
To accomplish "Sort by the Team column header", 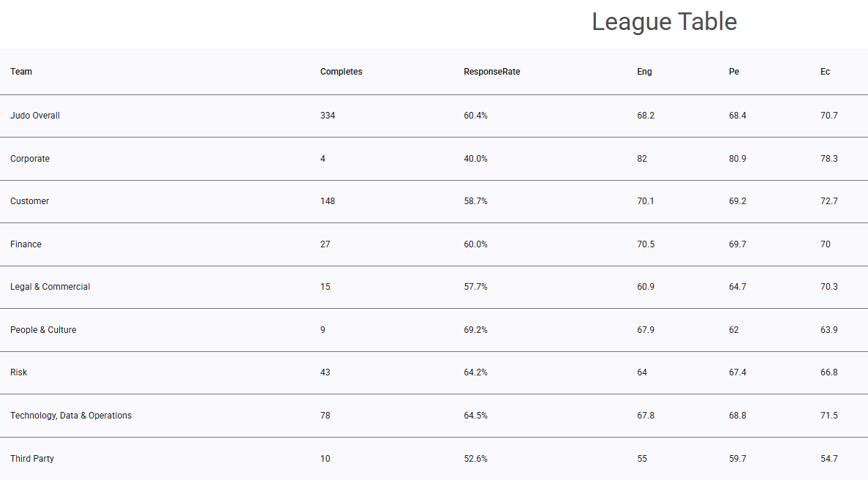I will (x=21, y=72).
